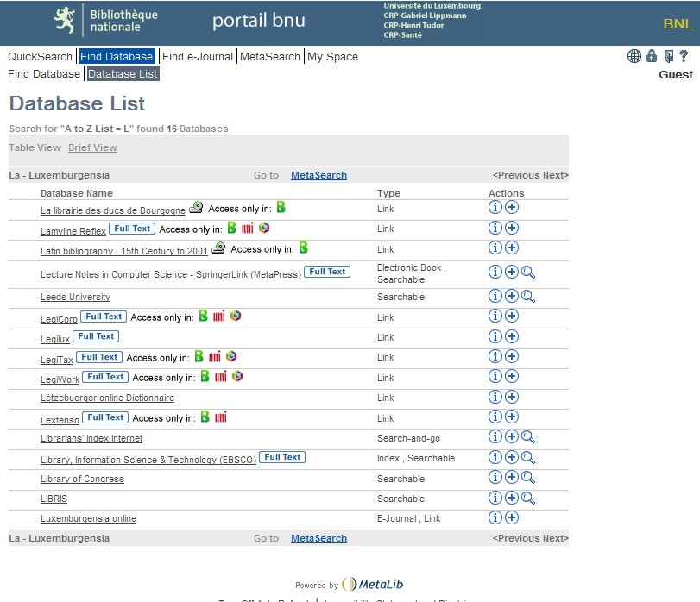Click the MetaLib logo in footer

[373, 584]
